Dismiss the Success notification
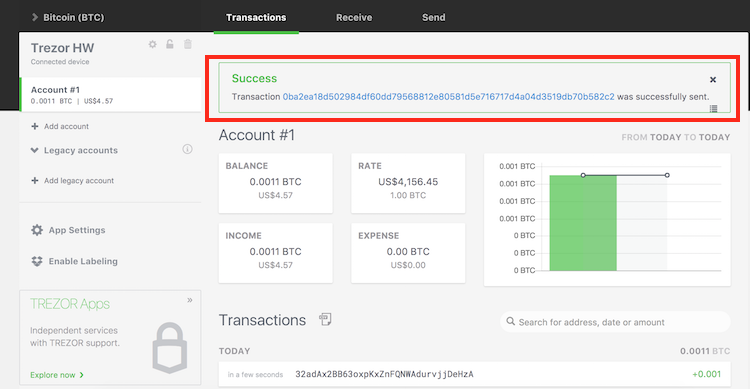 point(713,79)
